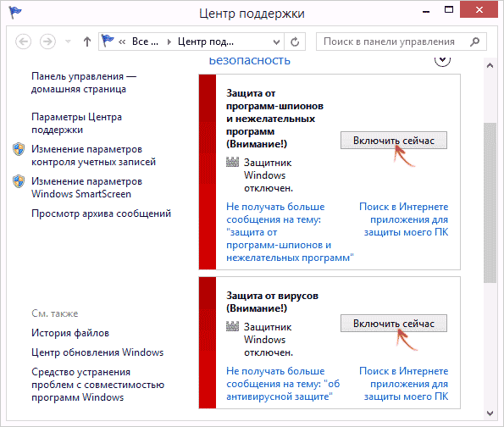Click "Защитник Windows отключен." in the virus card
Viewport: 504px width, 427px height.
click(269, 340)
